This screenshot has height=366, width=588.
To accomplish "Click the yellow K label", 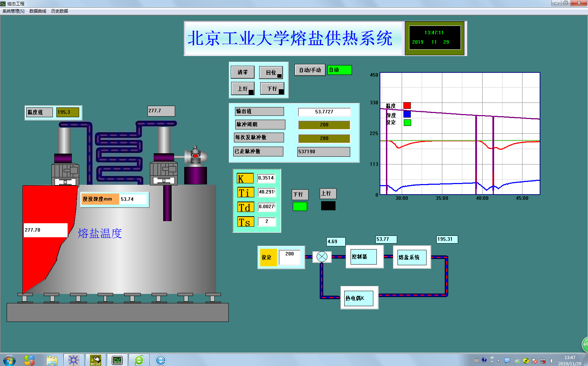I will [x=245, y=178].
